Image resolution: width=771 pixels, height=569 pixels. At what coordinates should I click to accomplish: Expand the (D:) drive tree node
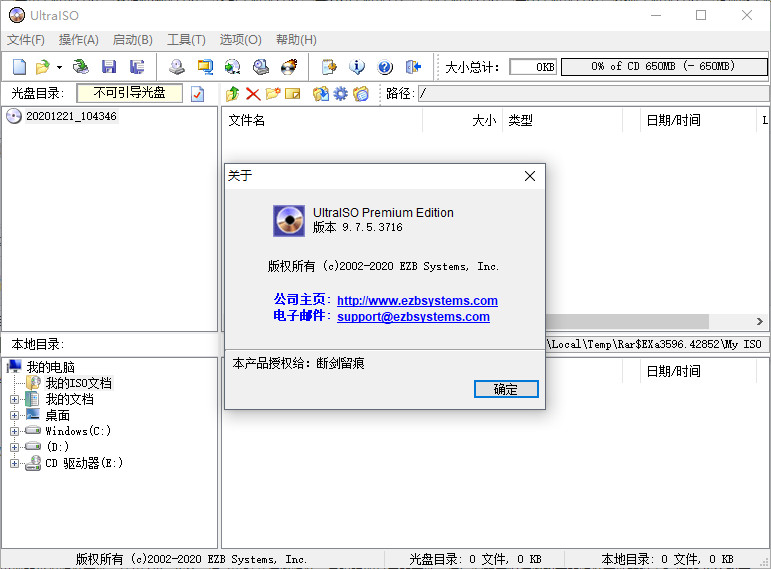(14, 447)
